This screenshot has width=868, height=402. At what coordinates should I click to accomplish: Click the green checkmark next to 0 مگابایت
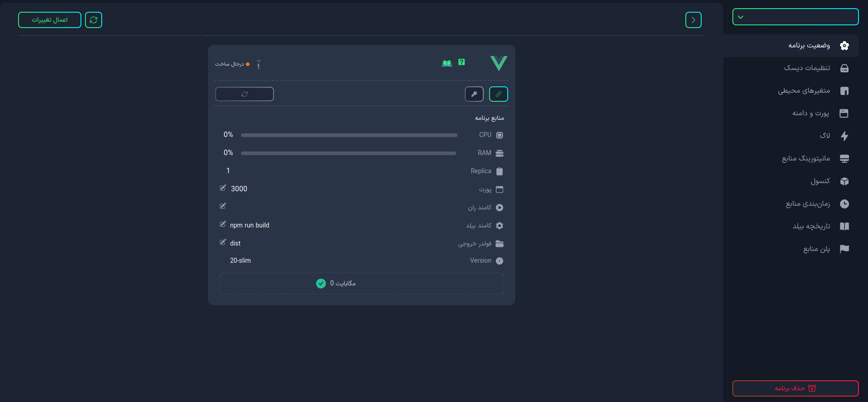point(321,284)
